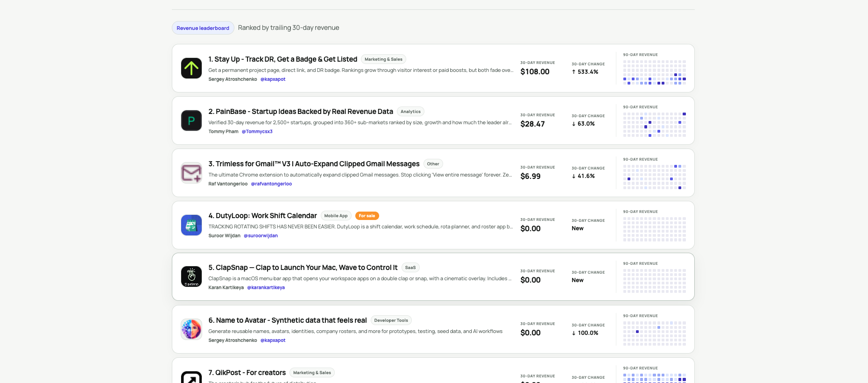The image size is (868, 383).
Task: Visit @kapxapot handle under Stay Up
Action: coord(273,79)
